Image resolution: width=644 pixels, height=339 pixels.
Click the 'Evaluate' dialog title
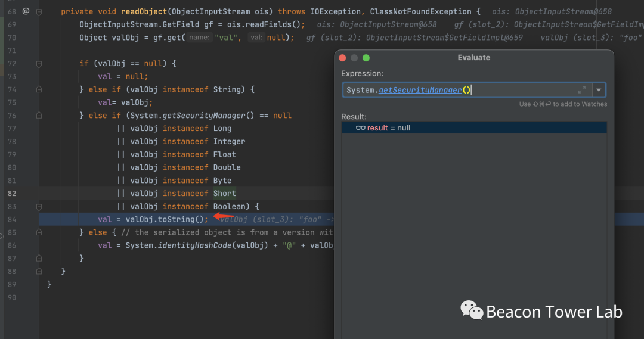point(474,57)
